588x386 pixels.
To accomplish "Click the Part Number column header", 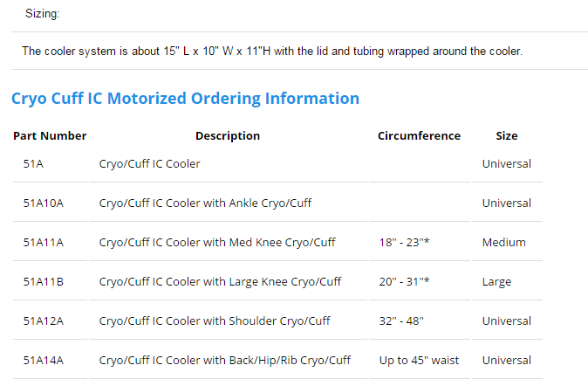I will point(50,135).
